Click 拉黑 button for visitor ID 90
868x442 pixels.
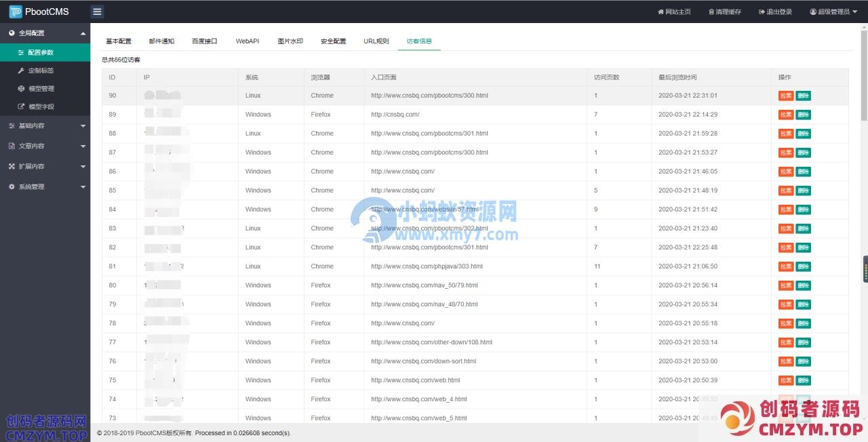point(786,96)
